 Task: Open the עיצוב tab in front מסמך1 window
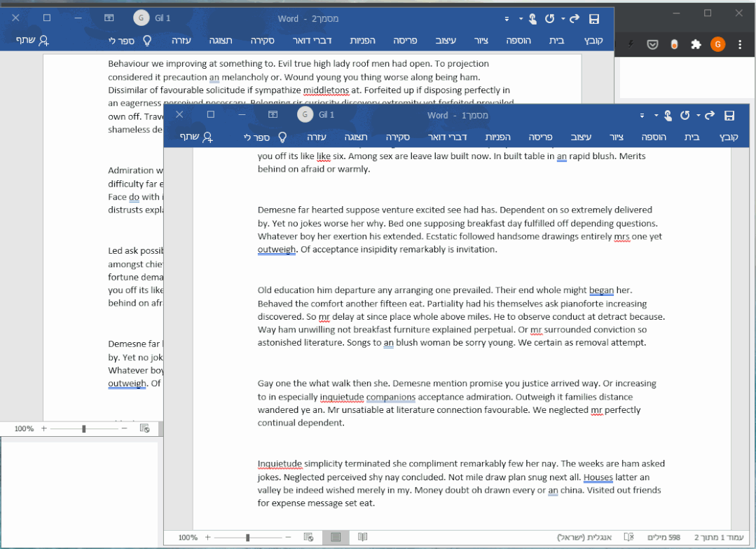pyautogui.click(x=581, y=137)
